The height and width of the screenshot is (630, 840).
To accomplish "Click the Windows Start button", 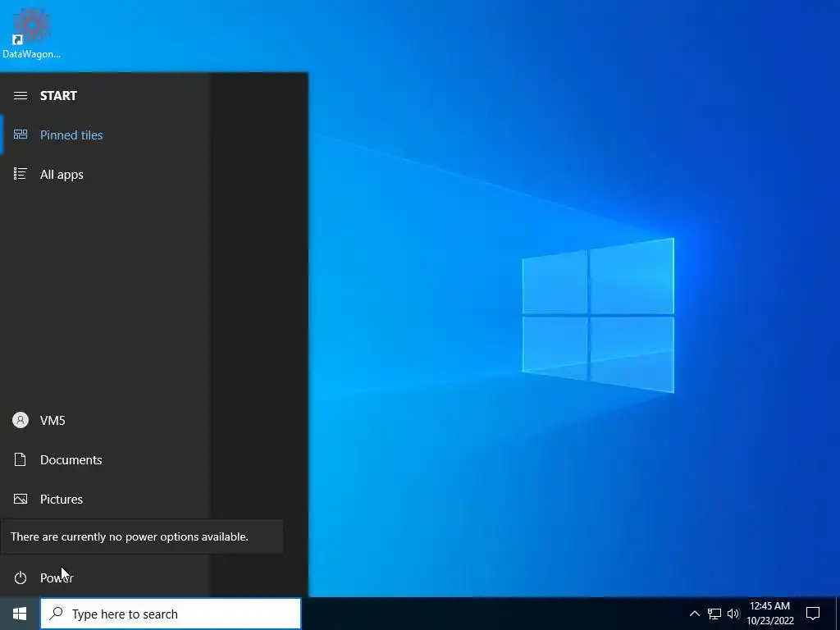I will coord(20,614).
